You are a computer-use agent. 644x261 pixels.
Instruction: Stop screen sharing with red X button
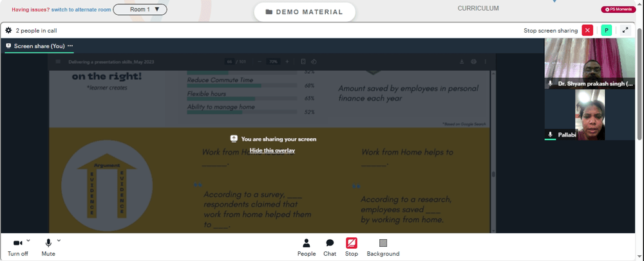587,30
